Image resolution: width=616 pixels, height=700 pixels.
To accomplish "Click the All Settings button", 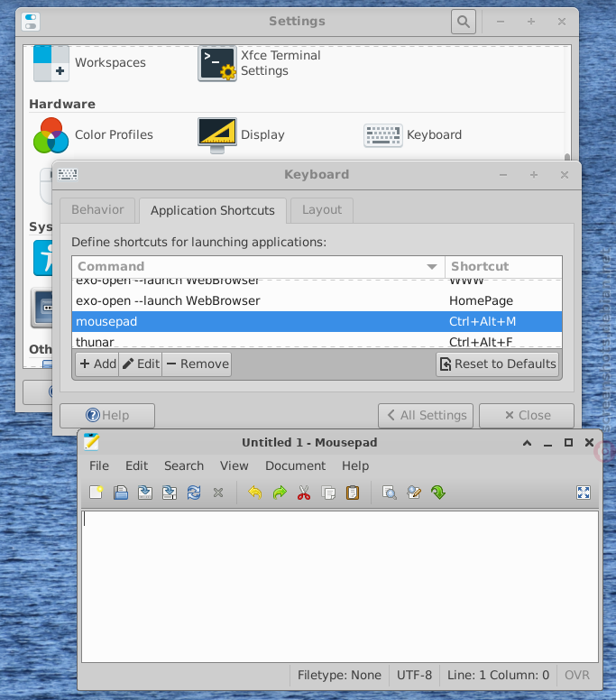I will point(426,415).
